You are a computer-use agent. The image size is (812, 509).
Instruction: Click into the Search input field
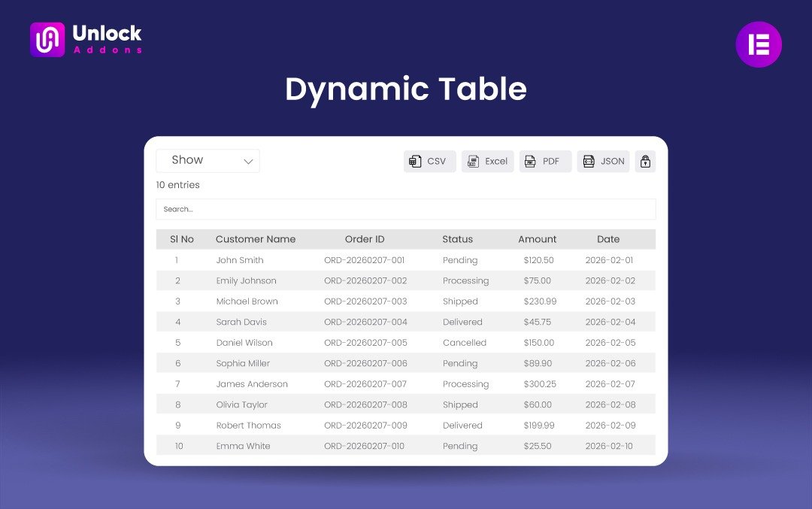coord(405,209)
